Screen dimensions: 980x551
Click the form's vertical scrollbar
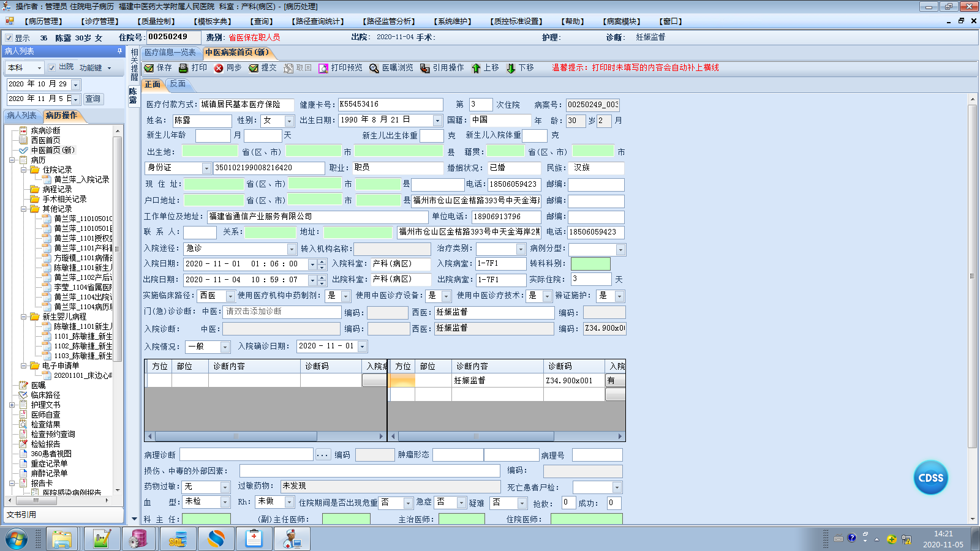coord(972,275)
